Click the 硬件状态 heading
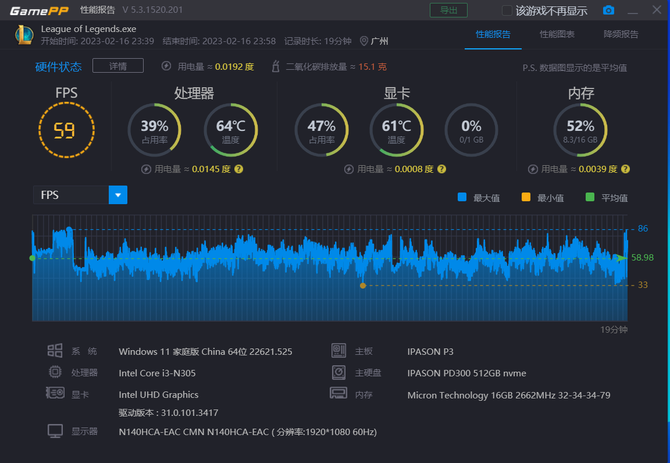This screenshot has width=670, height=463. point(58,67)
